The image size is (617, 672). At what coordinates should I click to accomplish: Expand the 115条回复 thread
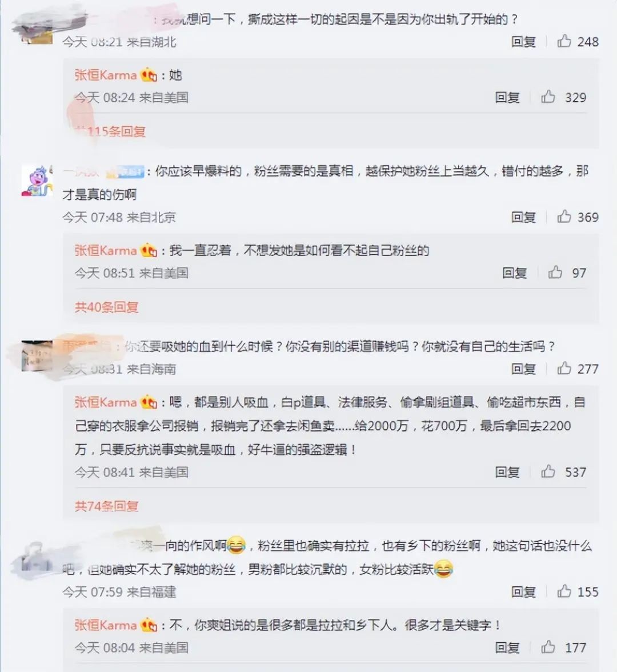[112, 131]
